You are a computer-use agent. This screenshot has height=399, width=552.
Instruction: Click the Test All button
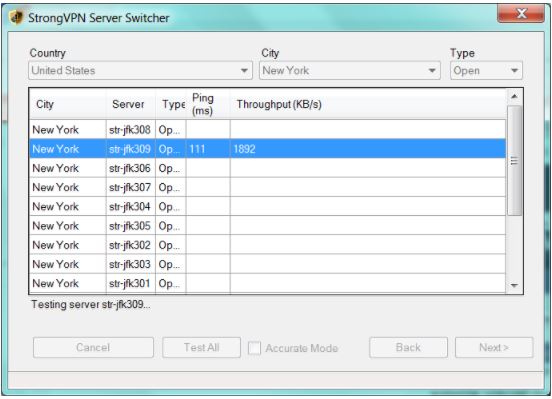pyautogui.click(x=202, y=348)
